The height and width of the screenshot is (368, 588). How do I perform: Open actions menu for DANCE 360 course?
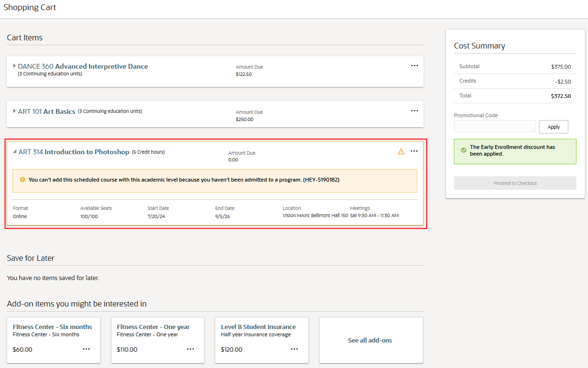pos(414,66)
